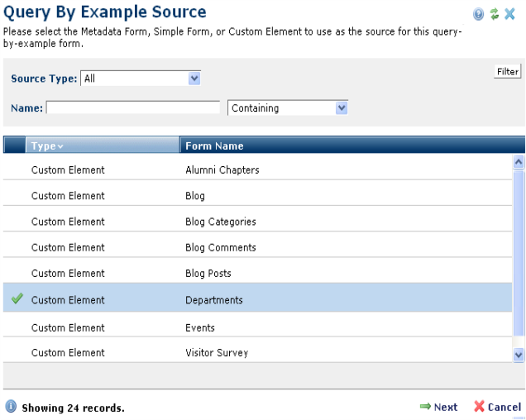The image size is (526, 420).
Task: Select the Alumni Chapters row
Action: [x=222, y=170]
